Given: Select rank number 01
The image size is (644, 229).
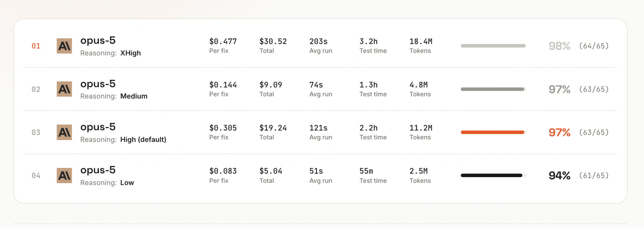Looking at the screenshot, I should 36,46.
